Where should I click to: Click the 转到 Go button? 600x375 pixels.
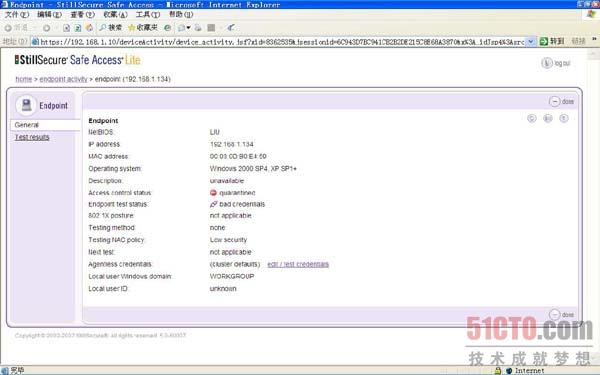tap(552, 41)
